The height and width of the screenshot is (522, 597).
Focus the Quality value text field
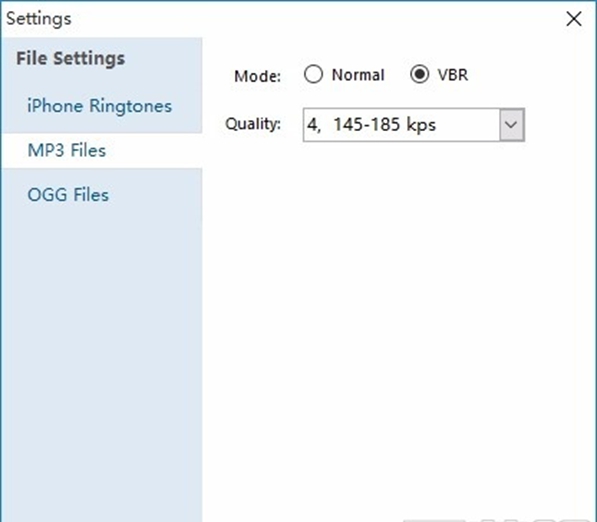401,125
